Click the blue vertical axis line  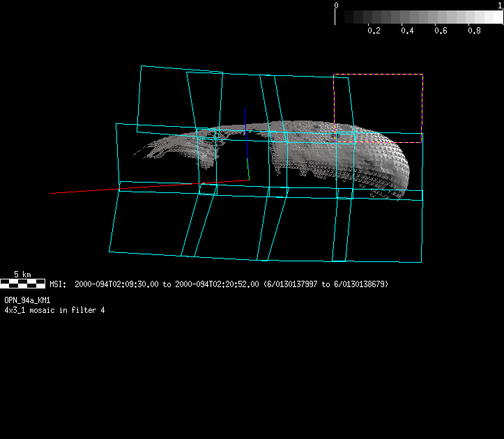pyautogui.click(x=245, y=118)
